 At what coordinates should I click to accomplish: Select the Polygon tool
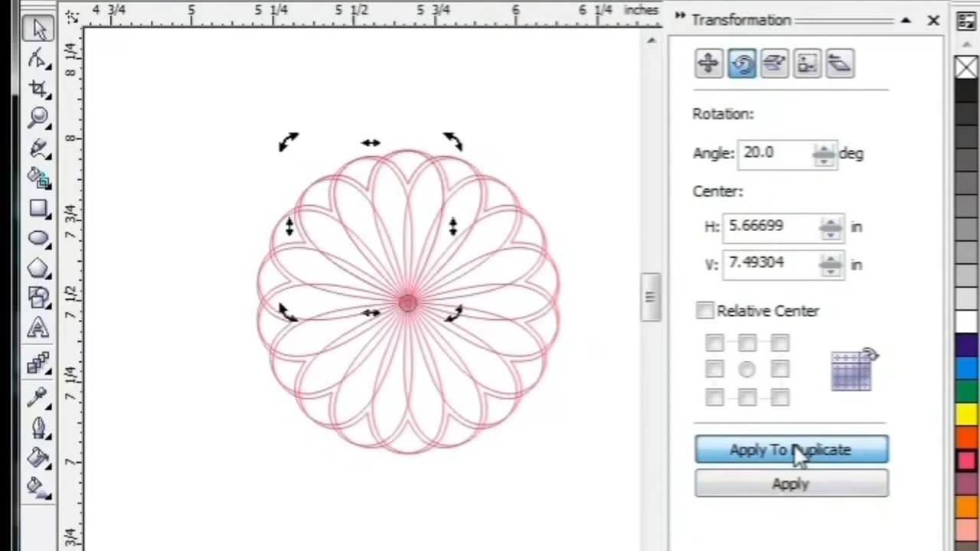coord(38,269)
